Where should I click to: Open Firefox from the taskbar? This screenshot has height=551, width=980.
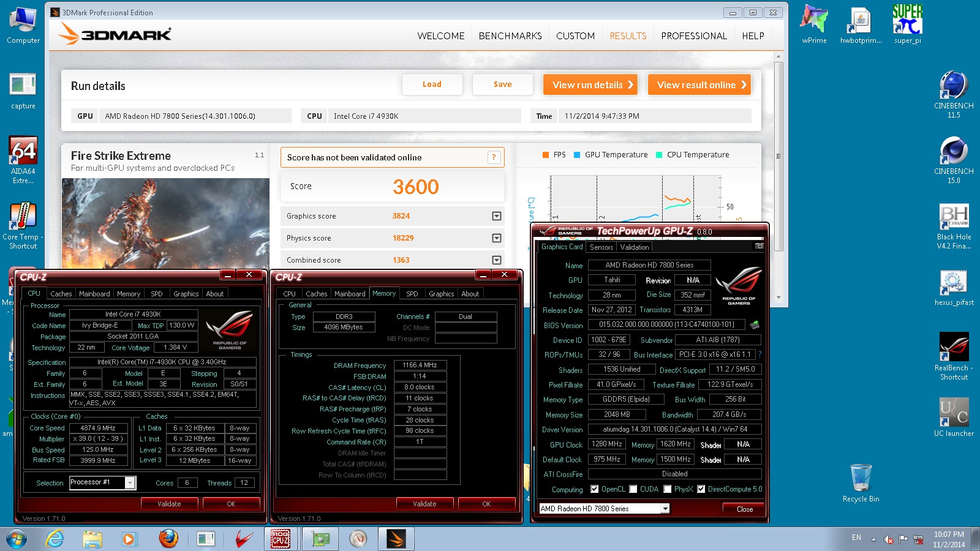pos(168,539)
